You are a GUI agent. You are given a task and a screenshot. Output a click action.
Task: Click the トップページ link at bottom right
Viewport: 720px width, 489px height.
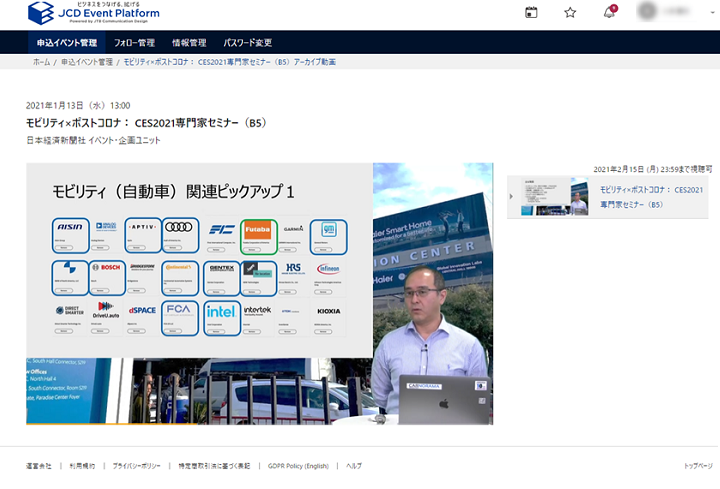pyautogui.click(x=698, y=466)
